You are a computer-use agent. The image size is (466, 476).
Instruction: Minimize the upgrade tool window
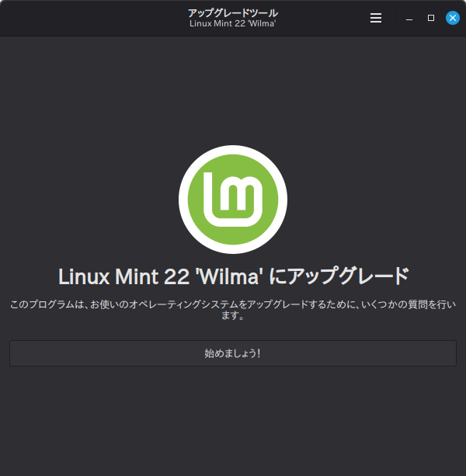pyautogui.click(x=409, y=18)
